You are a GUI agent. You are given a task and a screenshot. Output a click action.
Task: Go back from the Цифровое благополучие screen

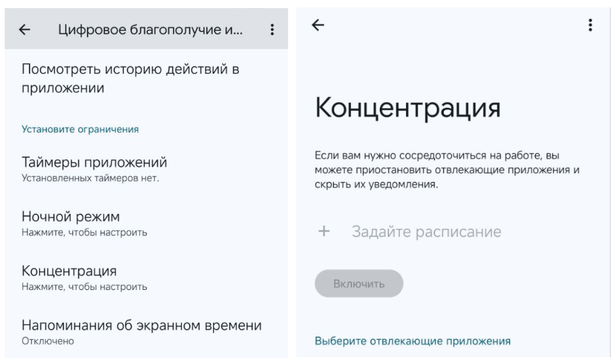(x=25, y=30)
